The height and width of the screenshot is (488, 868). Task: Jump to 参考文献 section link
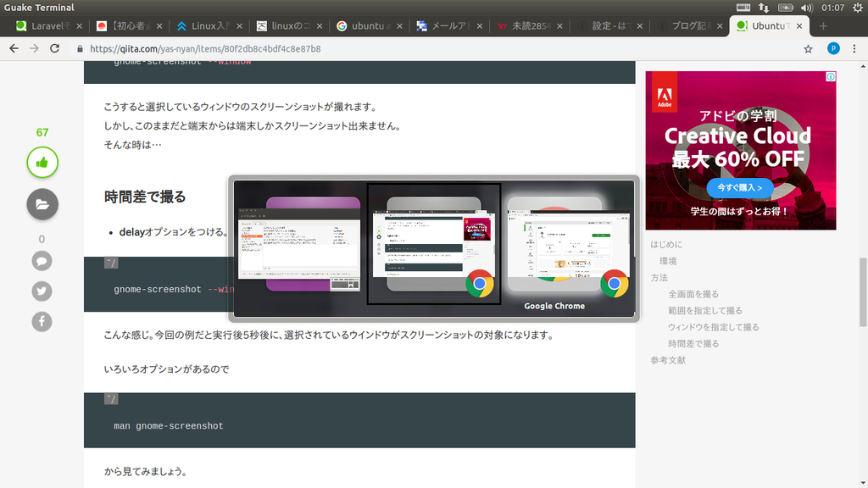point(668,360)
